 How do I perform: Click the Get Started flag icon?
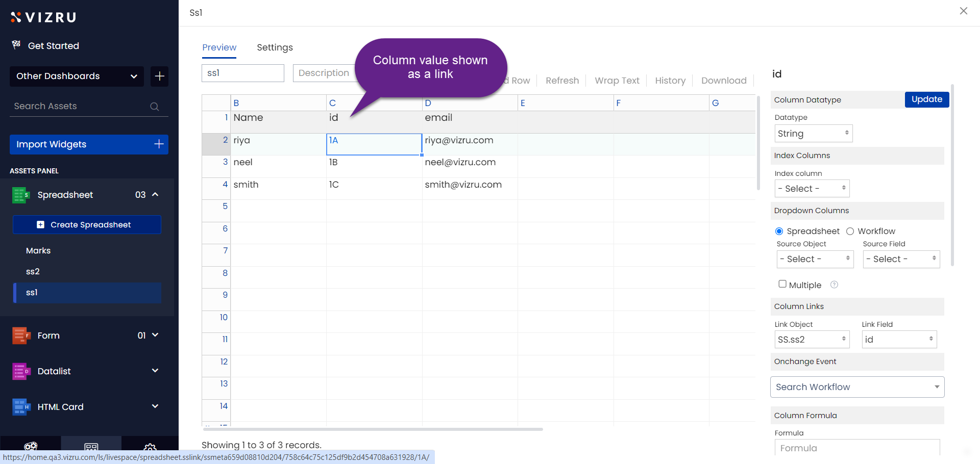tap(16, 45)
